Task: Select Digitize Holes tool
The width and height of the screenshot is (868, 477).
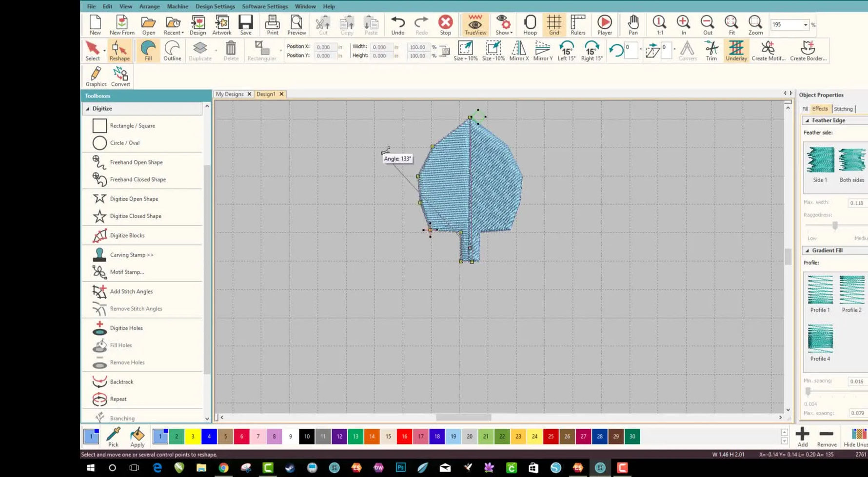Action: (126, 328)
